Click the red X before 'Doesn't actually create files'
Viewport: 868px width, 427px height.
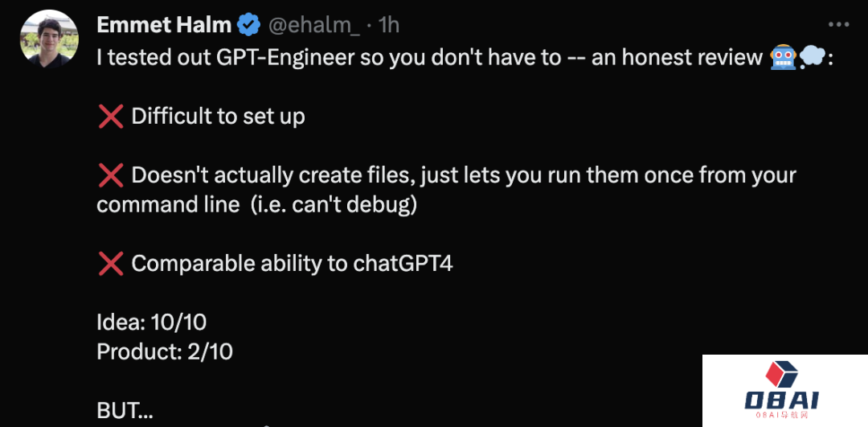pos(110,175)
